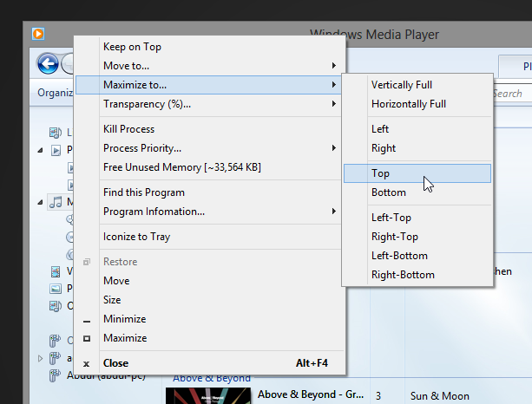Click the arrow beside Process Priority...
The image size is (532, 404).
[334, 147]
